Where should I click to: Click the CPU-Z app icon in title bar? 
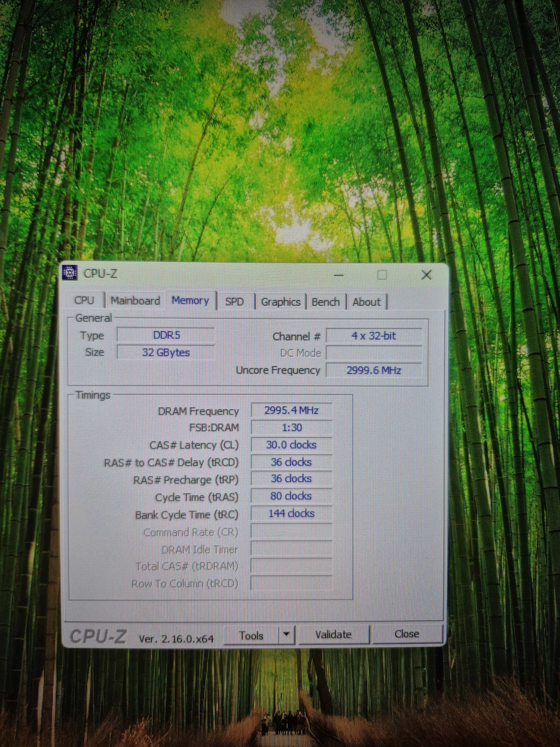click(70, 273)
